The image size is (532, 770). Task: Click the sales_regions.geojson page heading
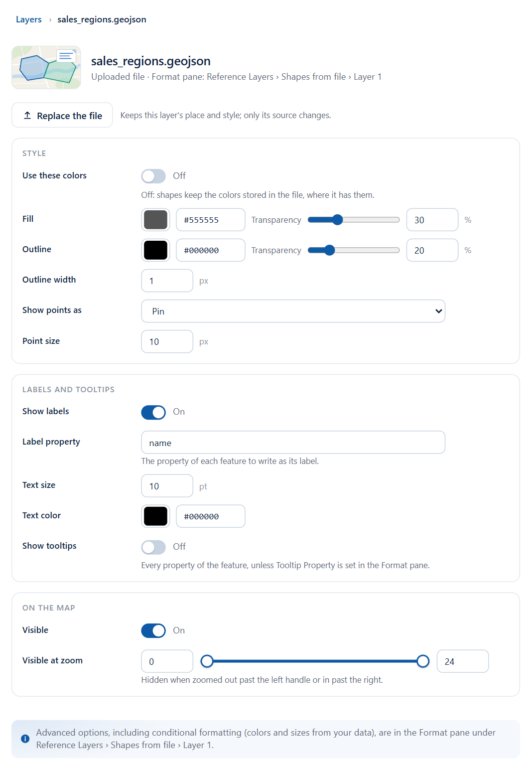[x=151, y=61]
